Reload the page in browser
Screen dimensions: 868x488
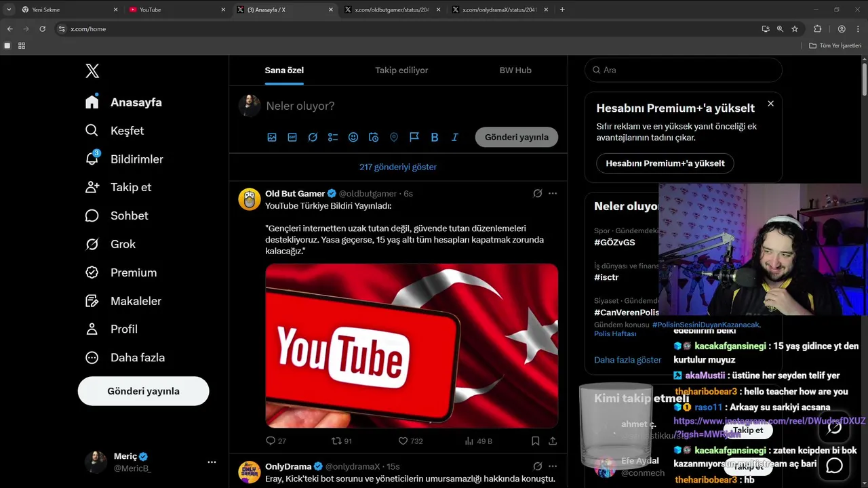point(42,29)
